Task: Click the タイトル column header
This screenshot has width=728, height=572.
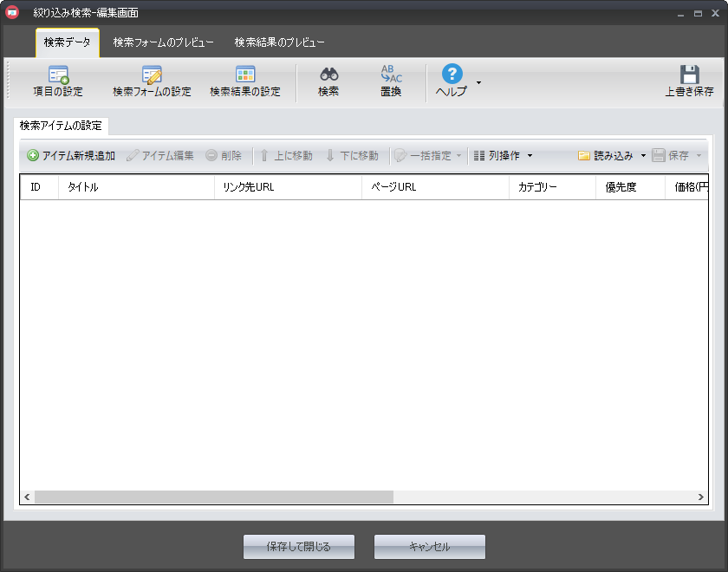Action: click(x=136, y=187)
